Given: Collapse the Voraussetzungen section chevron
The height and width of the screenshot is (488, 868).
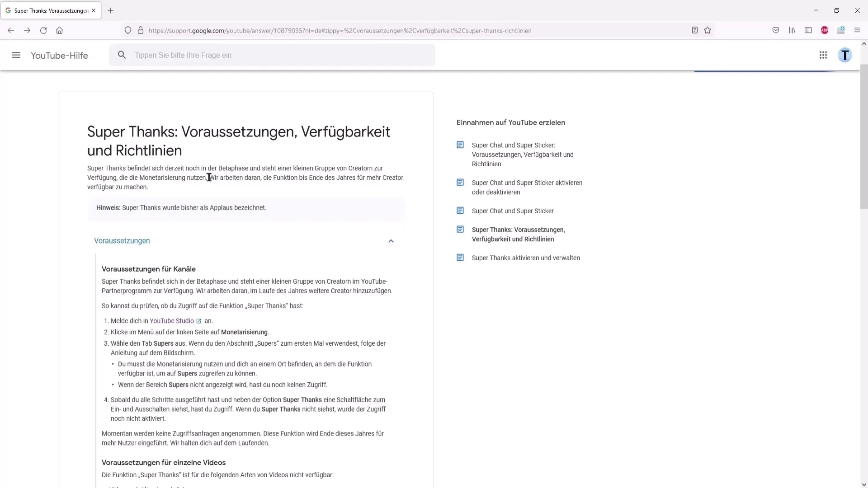Looking at the screenshot, I should click(x=391, y=241).
